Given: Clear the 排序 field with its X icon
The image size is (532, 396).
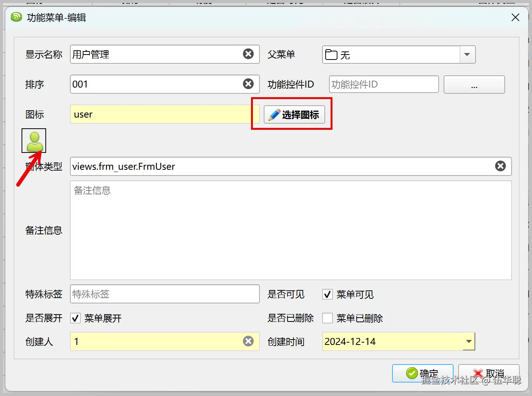Looking at the screenshot, I should (x=248, y=84).
